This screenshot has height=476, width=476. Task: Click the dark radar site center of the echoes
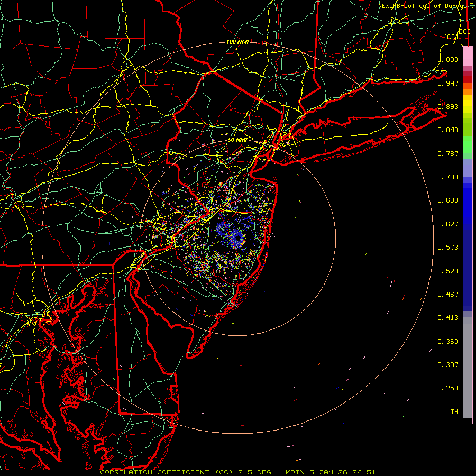click(x=239, y=237)
